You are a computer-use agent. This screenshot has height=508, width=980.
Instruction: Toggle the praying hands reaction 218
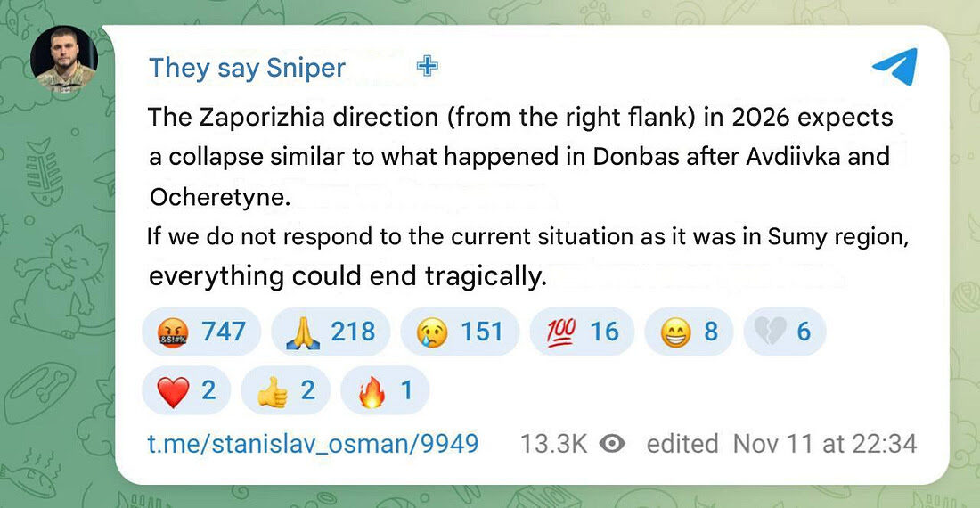pyautogui.click(x=331, y=332)
